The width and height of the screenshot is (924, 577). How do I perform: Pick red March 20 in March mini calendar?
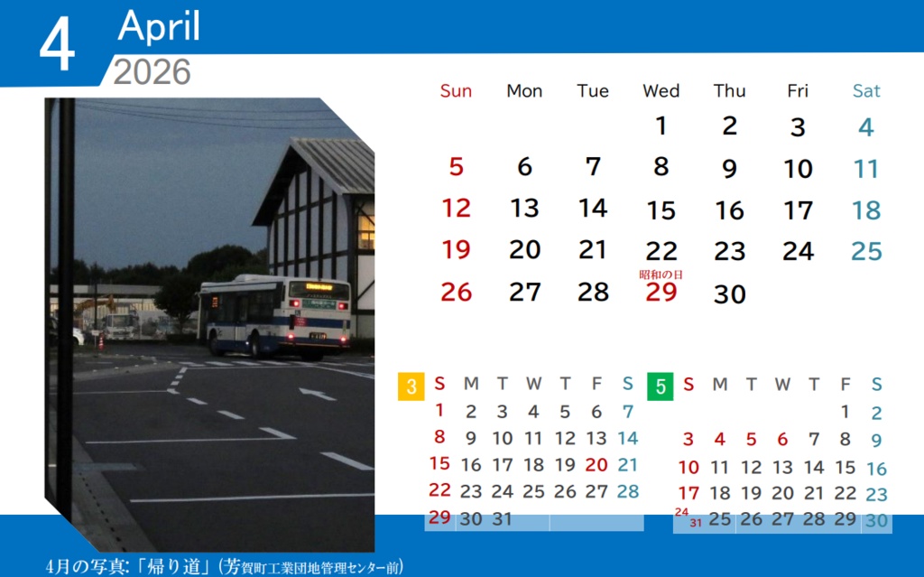coord(596,465)
